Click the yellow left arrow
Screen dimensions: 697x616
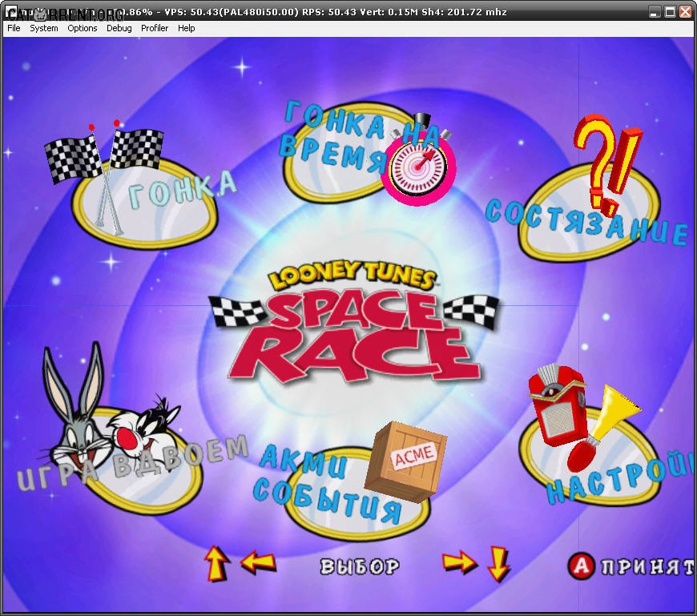(x=259, y=562)
